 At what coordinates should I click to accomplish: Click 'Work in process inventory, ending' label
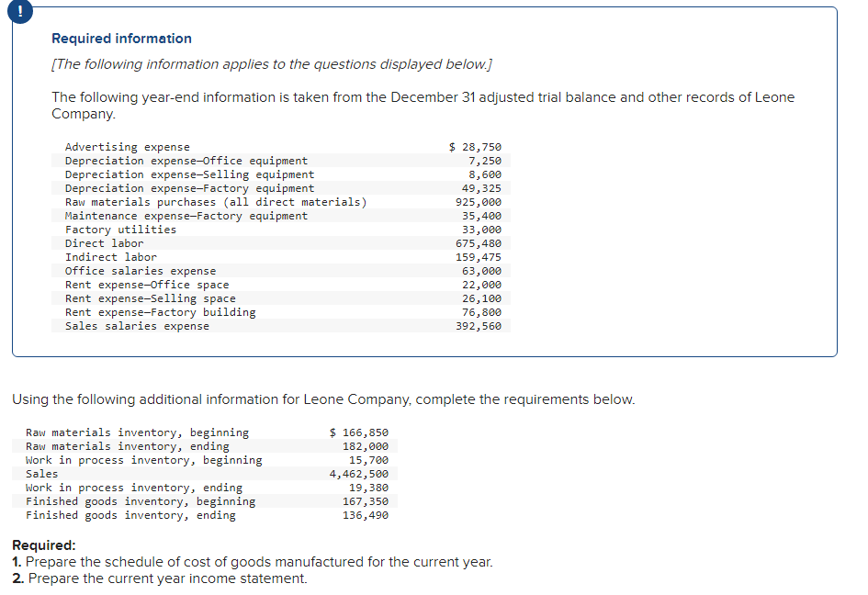(134, 488)
